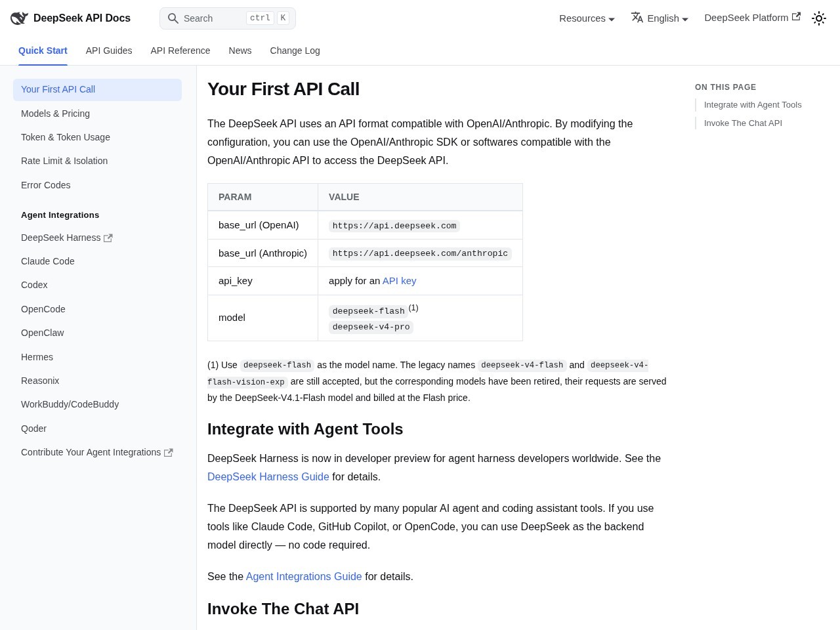This screenshot has width=840, height=630.
Task: Open Models & Pricing in sidebar
Action: pos(97,114)
